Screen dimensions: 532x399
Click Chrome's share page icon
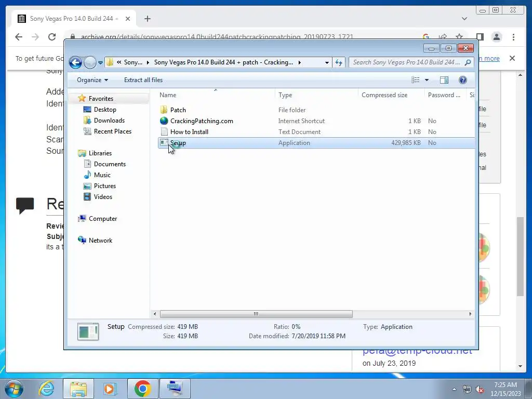[443, 37]
